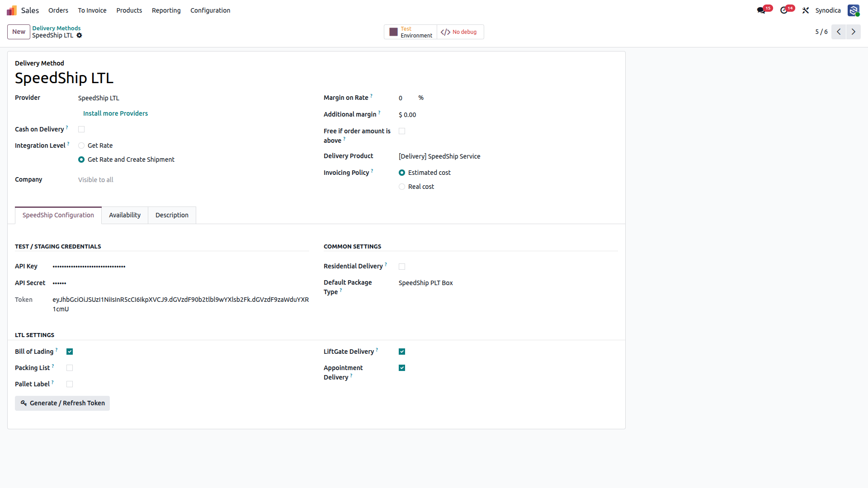Screen dimensions: 868x488
Task: Show help tooltip for Margin on Rate
Action: coord(371,96)
